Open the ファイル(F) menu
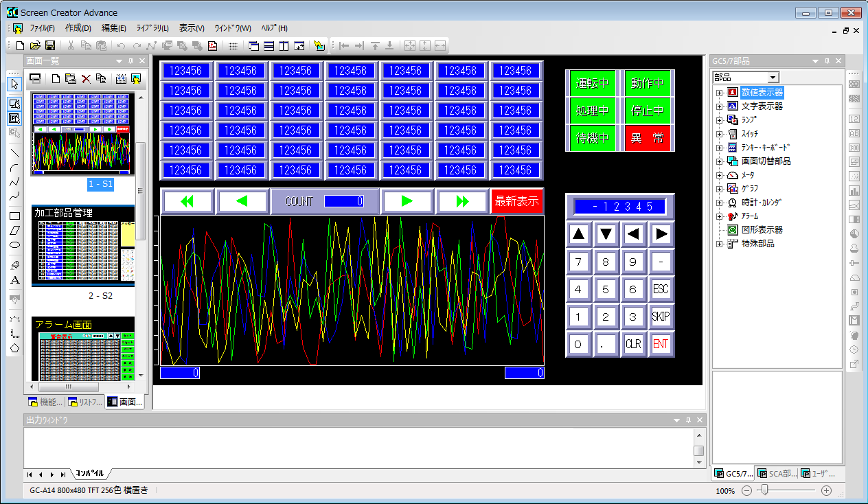The height and width of the screenshot is (504, 868). [x=42, y=28]
